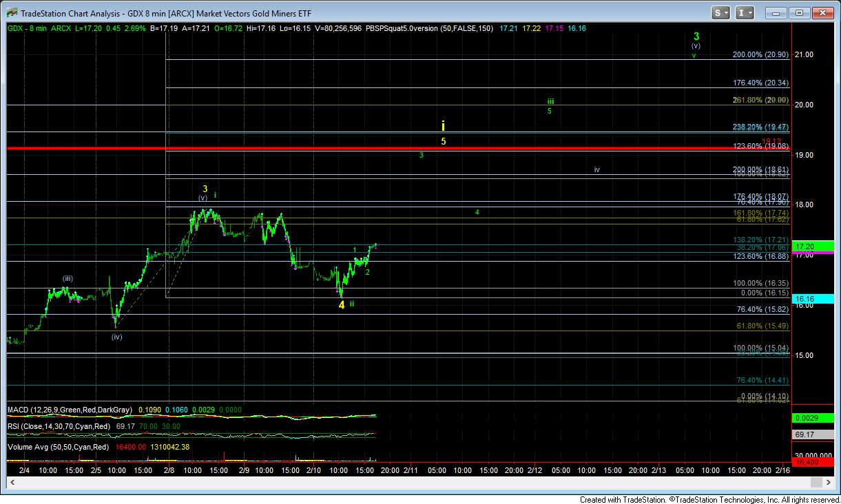This screenshot has height=504, width=841.
Task: Click the 2/16 date label on the time axis
Action: pyautogui.click(x=782, y=470)
